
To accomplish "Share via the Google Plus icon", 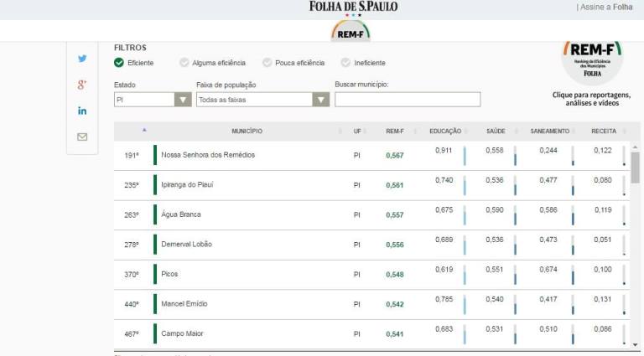I will click(x=82, y=85).
